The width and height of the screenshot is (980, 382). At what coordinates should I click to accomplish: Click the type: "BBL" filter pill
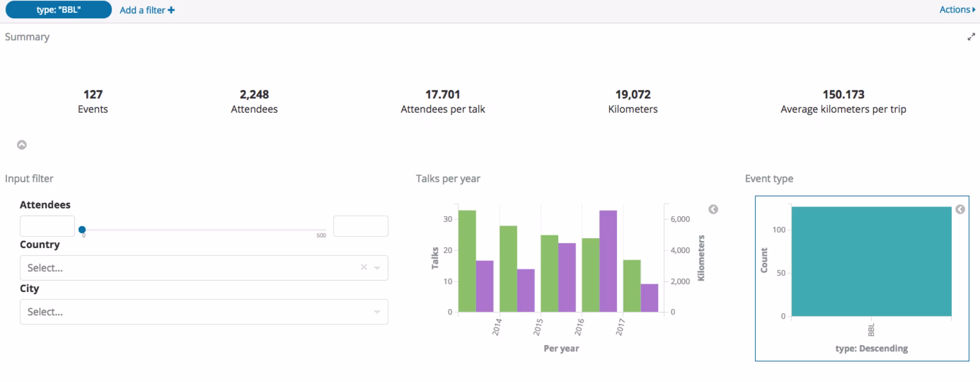(x=59, y=10)
